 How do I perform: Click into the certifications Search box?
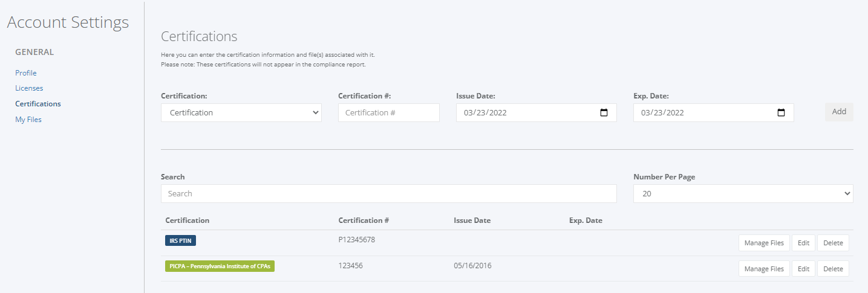(x=389, y=193)
